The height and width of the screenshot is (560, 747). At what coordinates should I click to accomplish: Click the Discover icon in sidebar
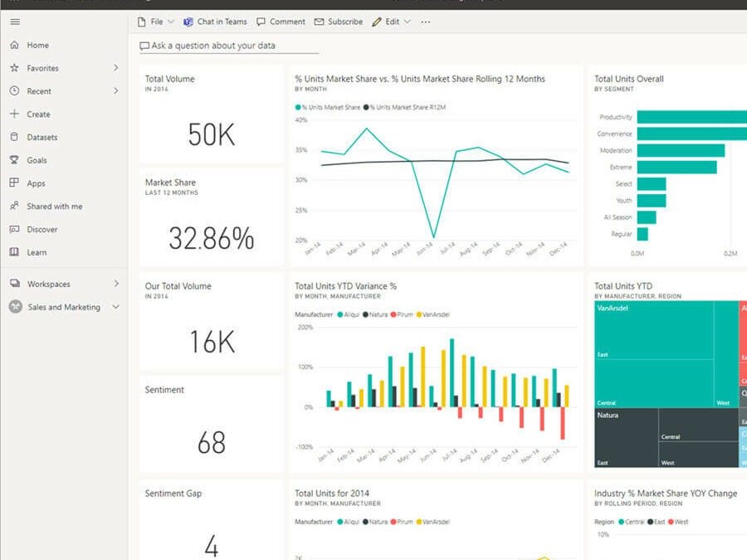coord(14,229)
